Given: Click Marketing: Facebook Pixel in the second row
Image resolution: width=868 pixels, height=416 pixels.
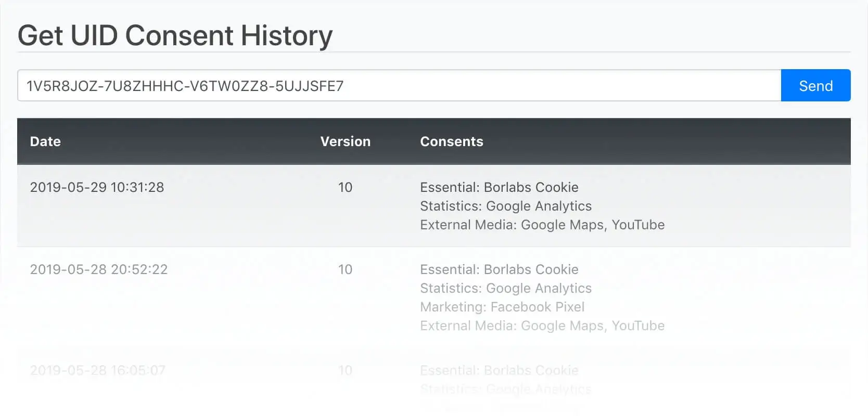Looking at the screenshot, I should tap(502, 307).
